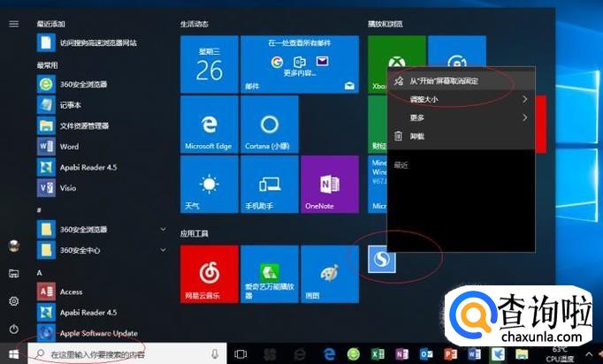
Task: Click the A letter index header
Action: [x=39, y=272]
